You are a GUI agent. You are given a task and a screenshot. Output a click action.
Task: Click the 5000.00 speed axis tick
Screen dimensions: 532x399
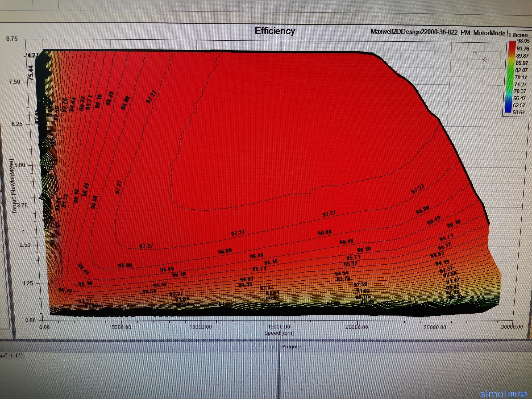click(x=121, y=327)
